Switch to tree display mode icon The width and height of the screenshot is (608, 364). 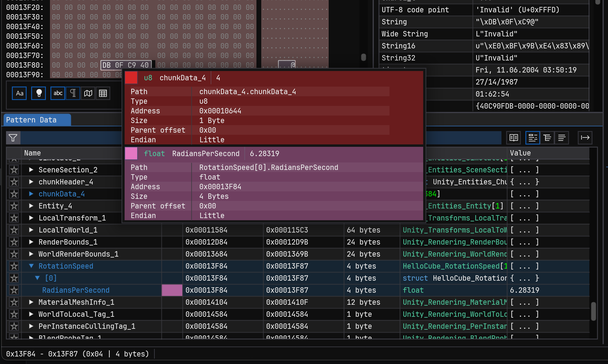(547, 138)
